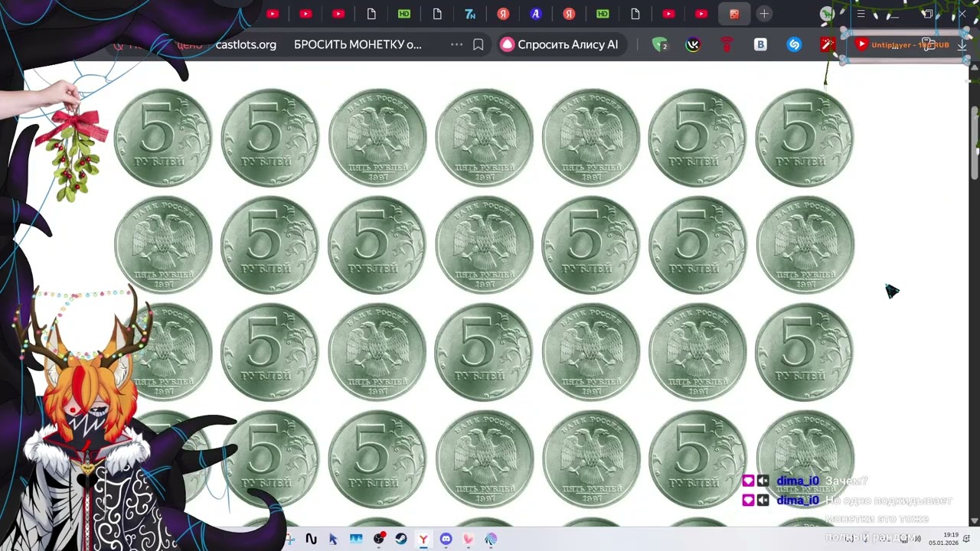
Task: Open the taskbar app with red notification dot
Action: click(379, 539)
